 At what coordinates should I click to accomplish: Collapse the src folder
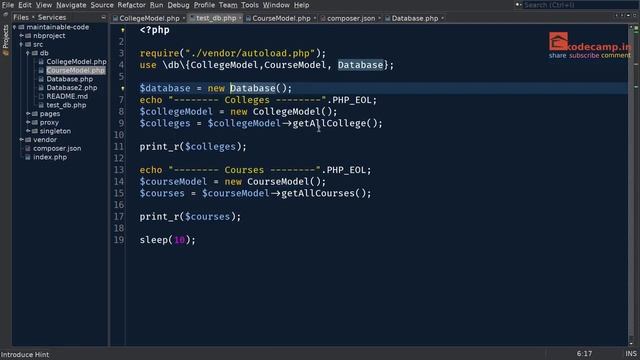tap(21, 44)
